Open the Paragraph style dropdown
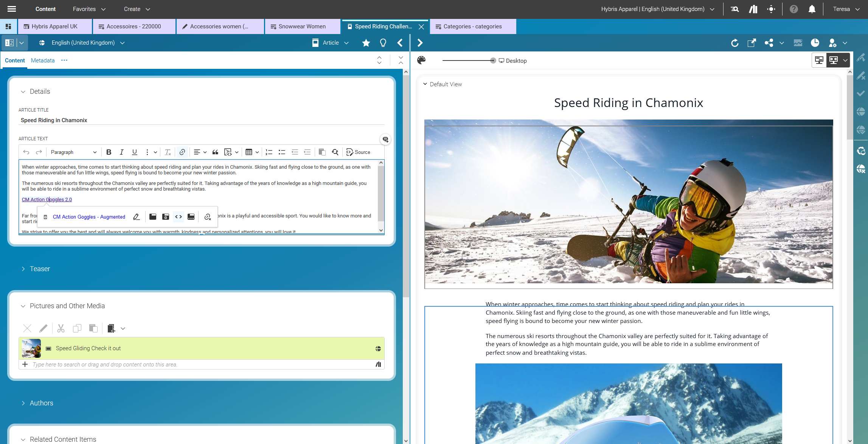868x444 pixels. point(74,152)
